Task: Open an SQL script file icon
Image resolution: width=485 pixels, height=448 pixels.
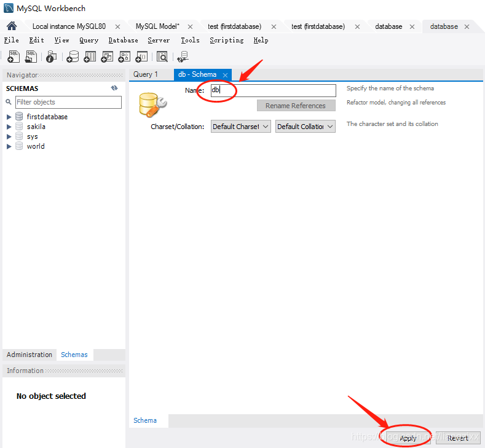Action: pos(31,57)
